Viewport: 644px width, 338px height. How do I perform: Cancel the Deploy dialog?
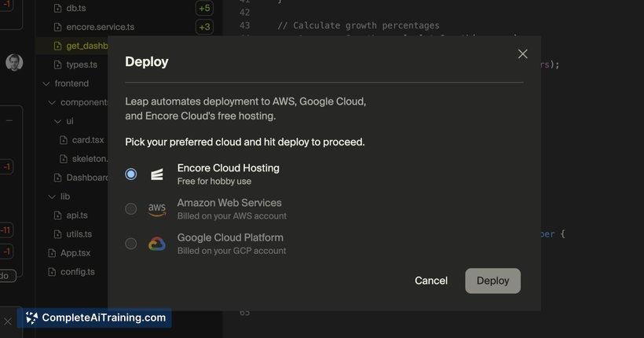pos(431,281)
